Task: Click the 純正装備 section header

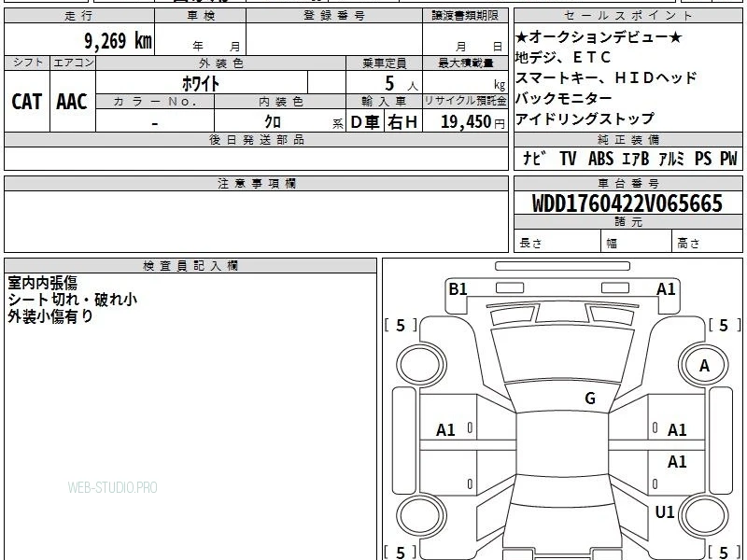Action: pos(627,139)
